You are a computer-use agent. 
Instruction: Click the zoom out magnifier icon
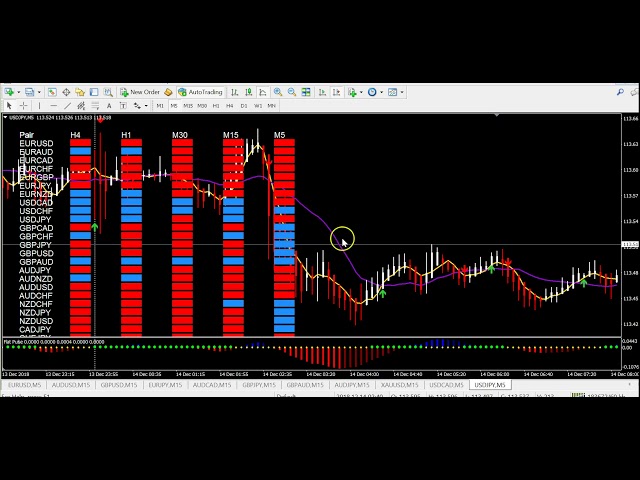[291, 92]
